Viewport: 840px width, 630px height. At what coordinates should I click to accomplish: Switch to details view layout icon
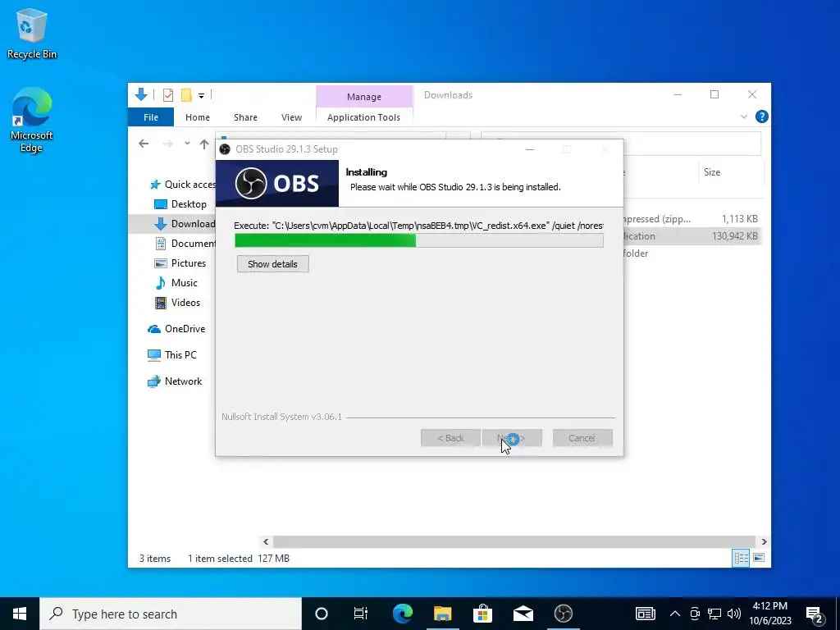point(741,558)
